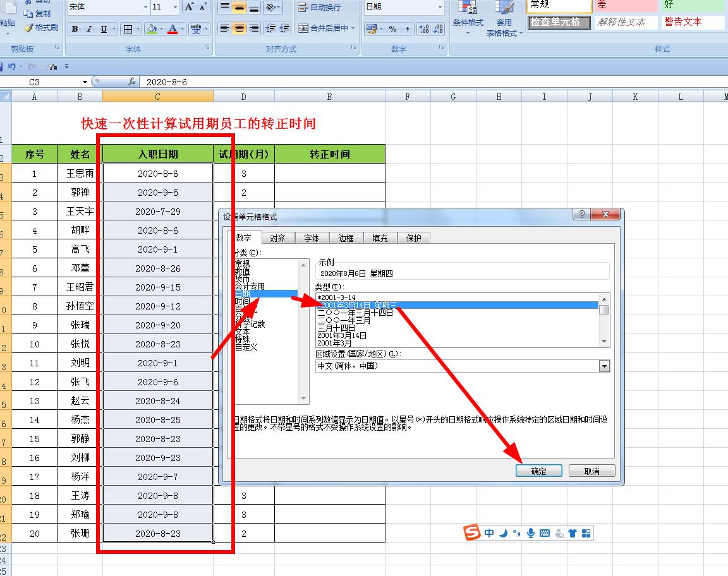
Task: Center text horizontally
Action: point(239,28)
